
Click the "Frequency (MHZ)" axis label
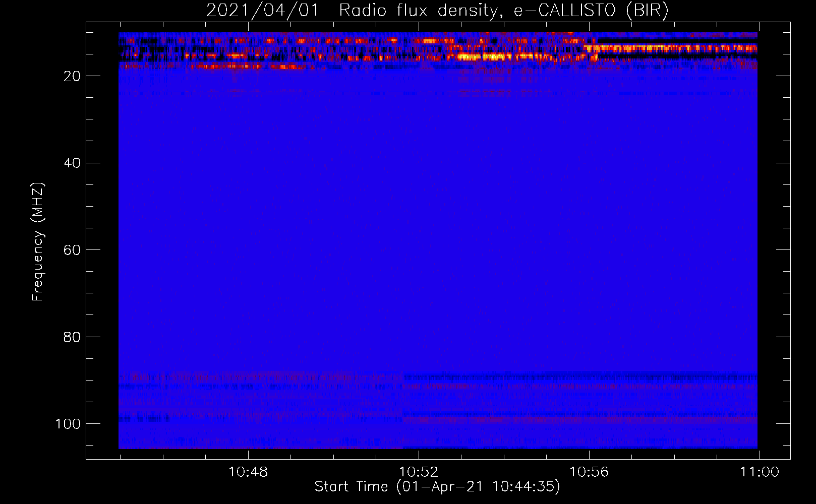click(x=38, y=242)
